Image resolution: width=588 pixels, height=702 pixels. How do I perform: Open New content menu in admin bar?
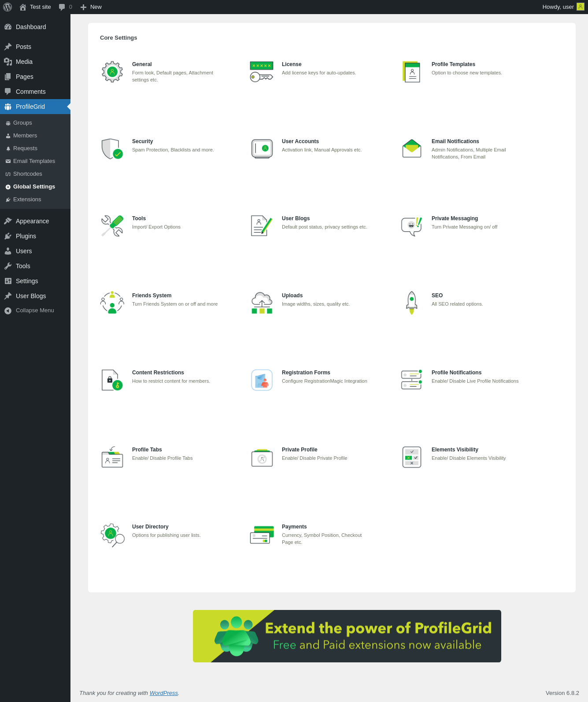pos(91,7)
